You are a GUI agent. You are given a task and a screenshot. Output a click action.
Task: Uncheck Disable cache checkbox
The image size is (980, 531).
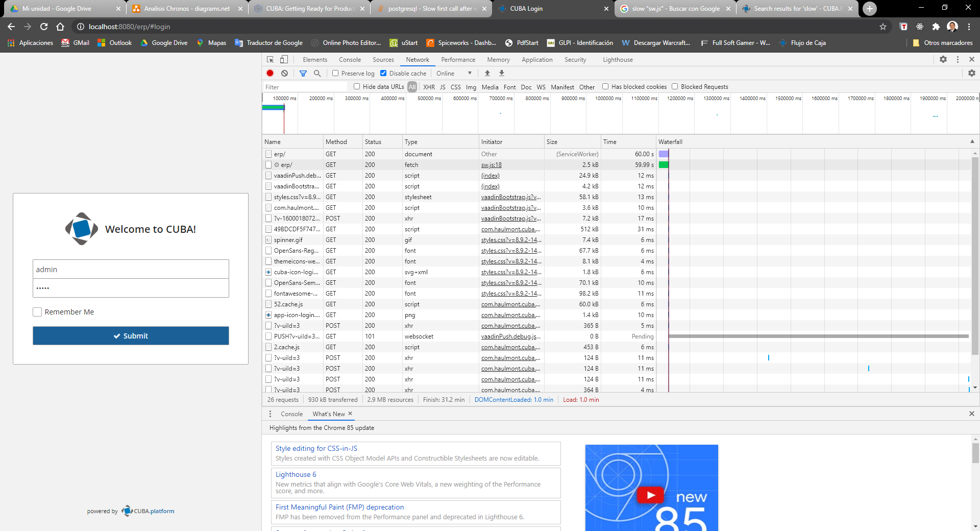[383, 74]
